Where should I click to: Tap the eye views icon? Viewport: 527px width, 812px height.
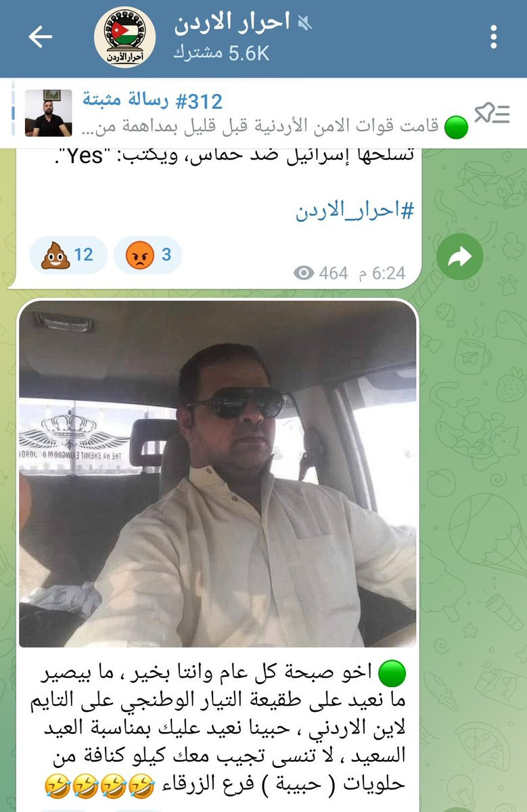[304, 273]
